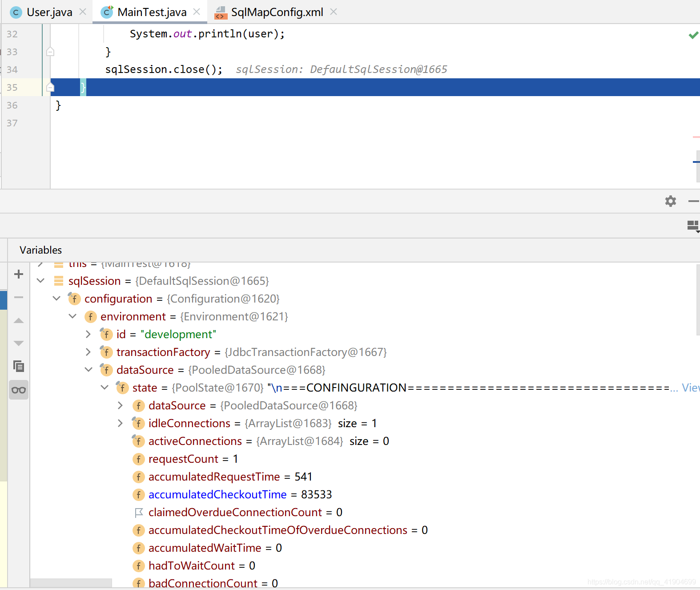Screen dimensions: 700x590
Task: Collapse the environment field node
Action: pos(72,316)
